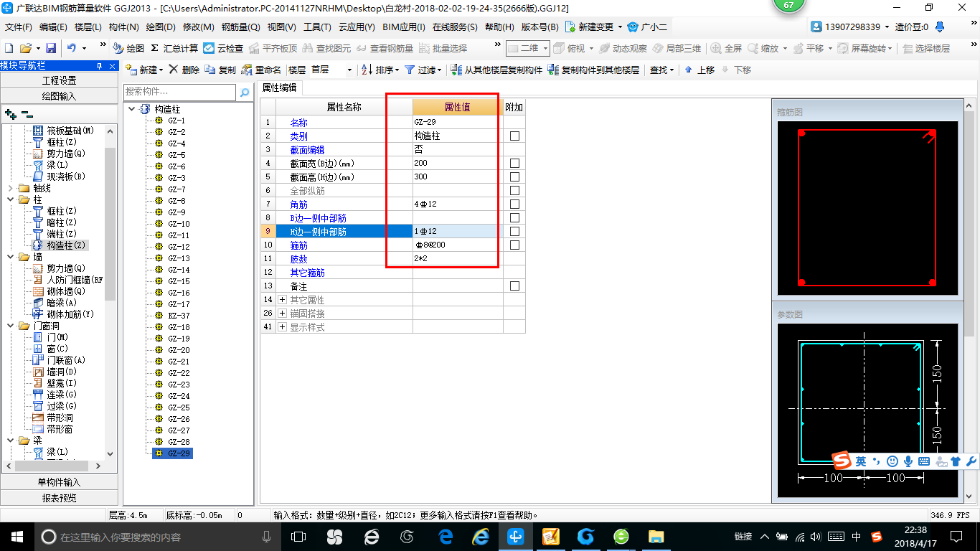Viewport: 980px width, 551px height.
Task: Toggle 附加 checkbox for H边一侧中部筋 row
Action: [x=514, y=232]
